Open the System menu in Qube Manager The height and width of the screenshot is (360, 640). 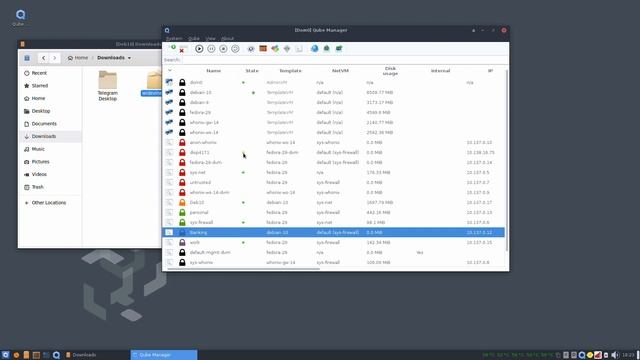click(x=174, y=38)
